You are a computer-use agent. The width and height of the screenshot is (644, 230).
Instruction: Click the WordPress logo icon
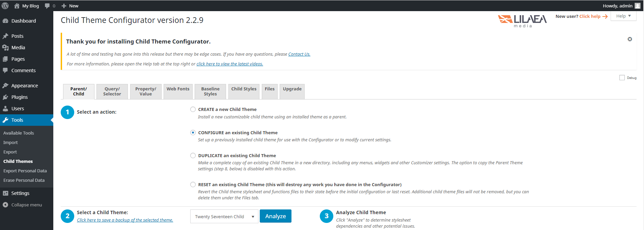[5, 6]
